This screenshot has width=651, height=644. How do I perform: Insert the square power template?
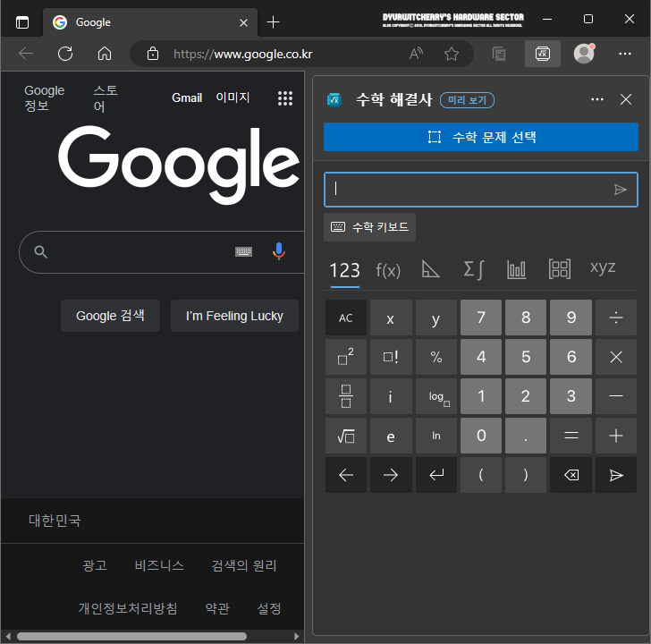coord(346,357)
